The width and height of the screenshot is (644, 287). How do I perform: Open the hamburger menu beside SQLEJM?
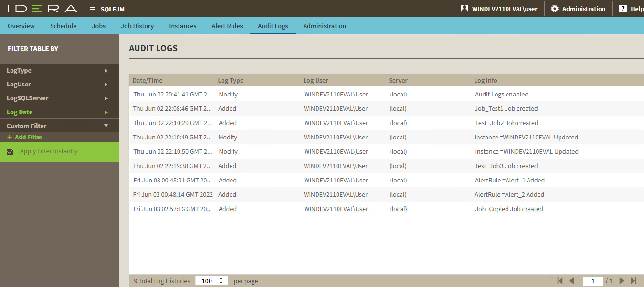coord(93,9)
